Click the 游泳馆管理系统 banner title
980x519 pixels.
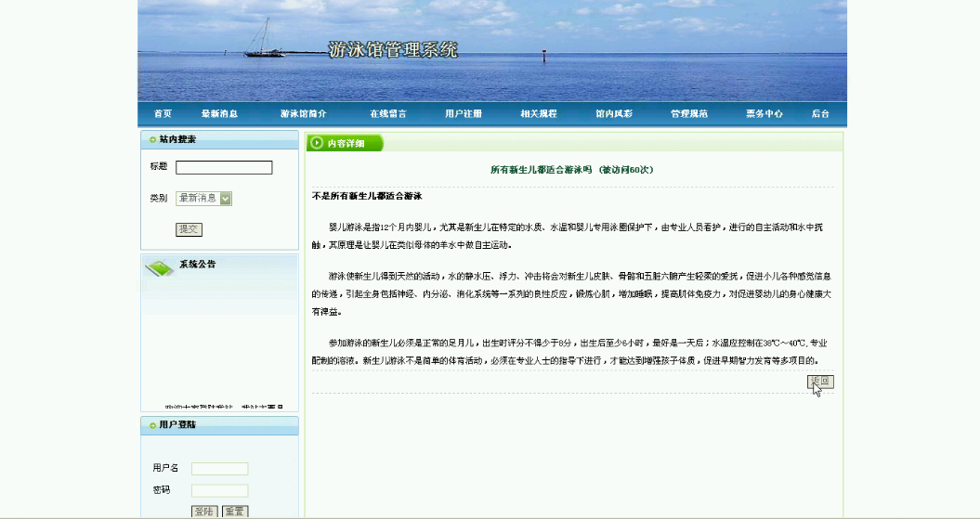point(393,50)
